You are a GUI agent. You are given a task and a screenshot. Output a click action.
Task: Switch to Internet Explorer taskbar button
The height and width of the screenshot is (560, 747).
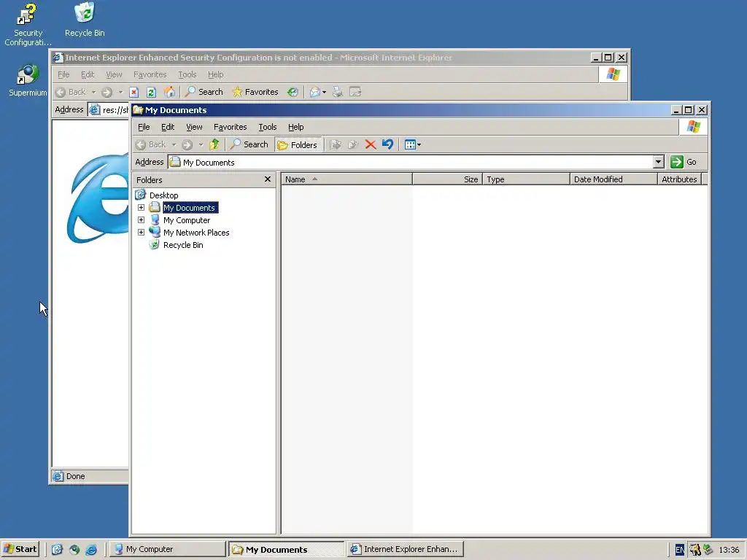point(406,549)
